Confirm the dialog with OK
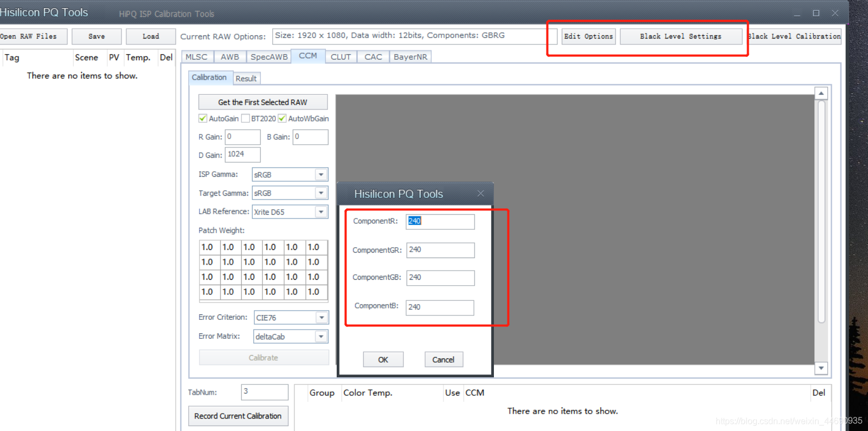Image resolution: width=868 pixels, height=431 pixels. [x=383, y=359]
